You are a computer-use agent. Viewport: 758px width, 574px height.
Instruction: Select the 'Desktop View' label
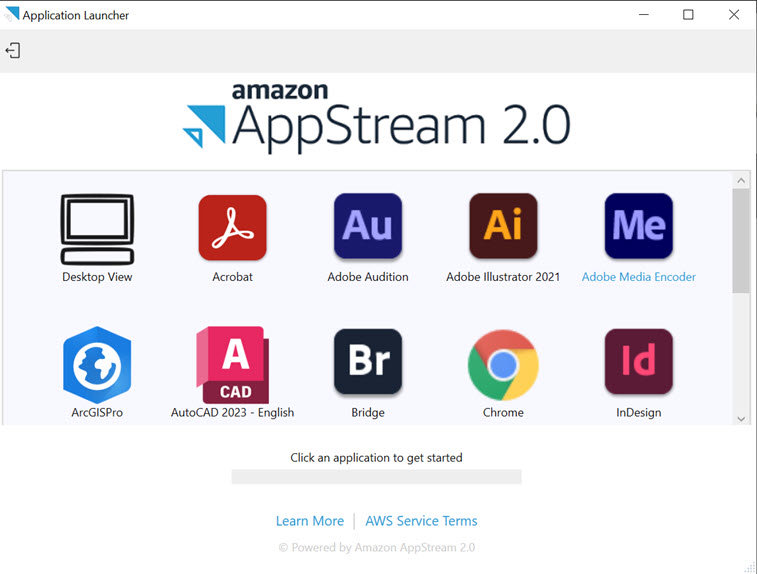97,277
